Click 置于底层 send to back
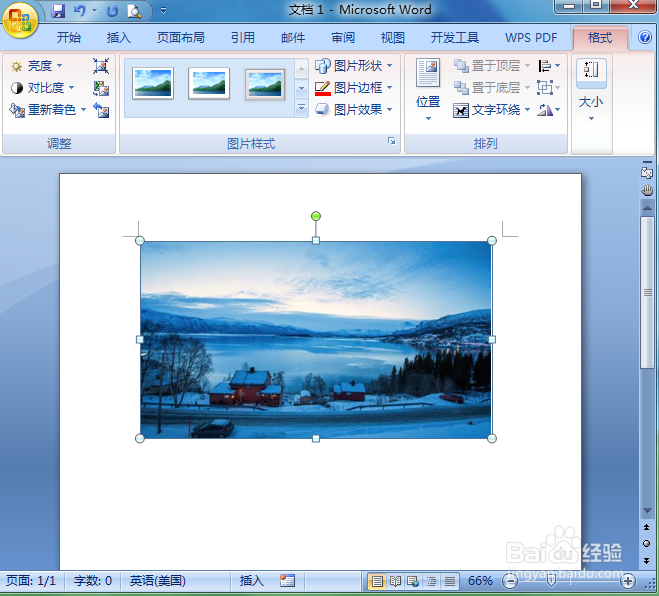Screen dimensions: 659x596 click(491, 88)
